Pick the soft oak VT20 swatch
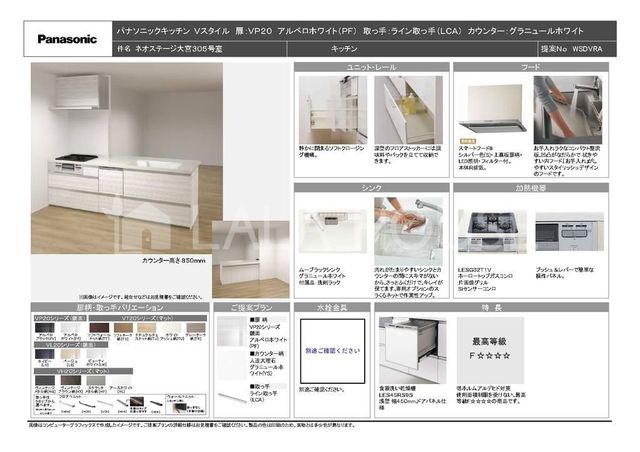This screenshot has width=640, height=452. (123, 328)
